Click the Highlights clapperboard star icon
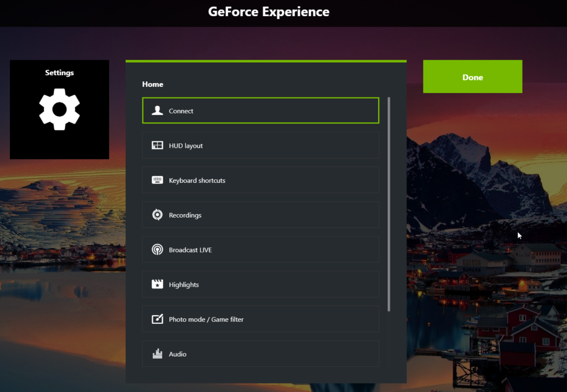Viewport: 567px width, 392px height. [157, 284]
